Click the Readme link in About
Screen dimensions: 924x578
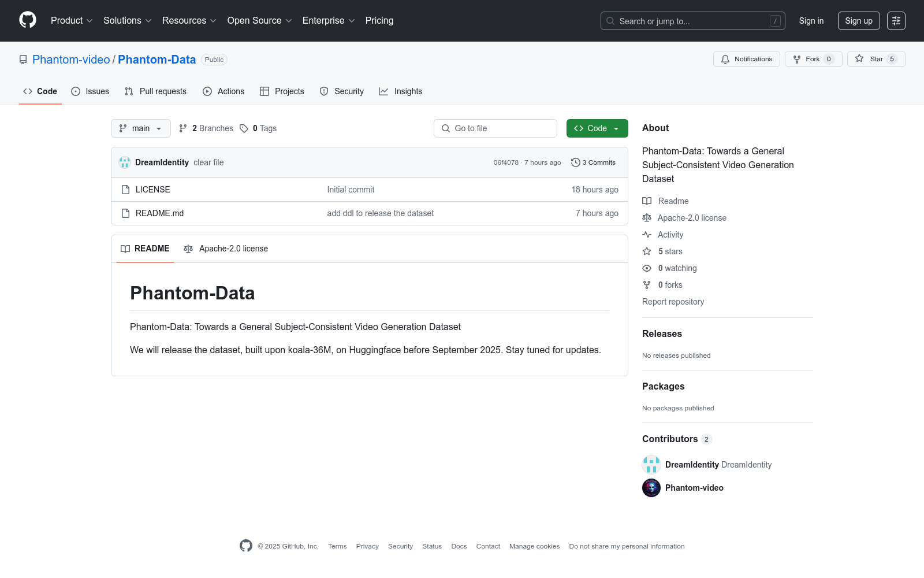665,201
